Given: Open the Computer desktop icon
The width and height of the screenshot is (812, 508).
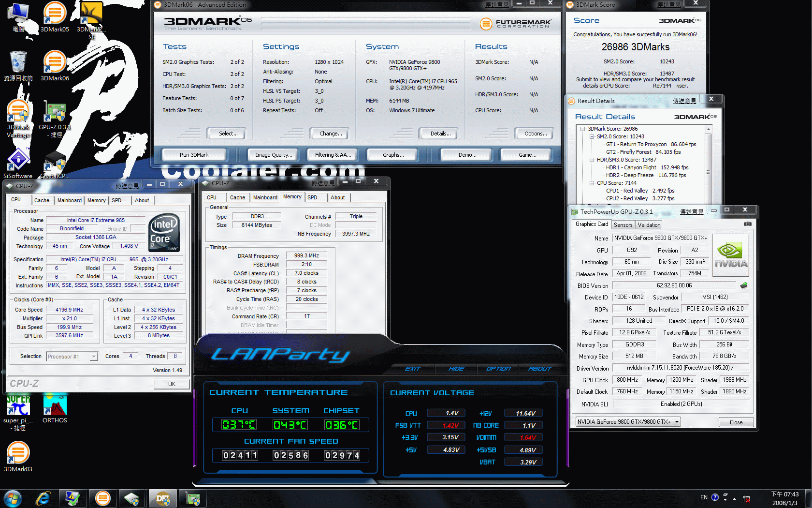Looking at the screenshot, I should pyautogui.click(x=18, y=17).
